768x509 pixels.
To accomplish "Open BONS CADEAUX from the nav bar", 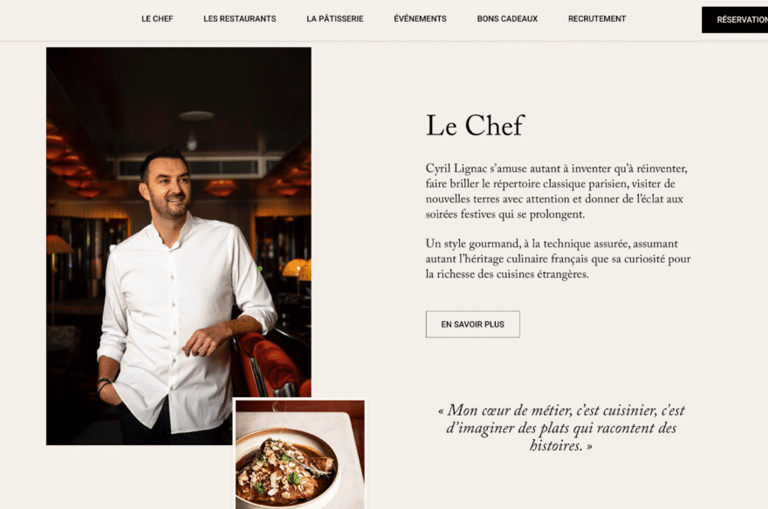I will (x=507, y=19).
